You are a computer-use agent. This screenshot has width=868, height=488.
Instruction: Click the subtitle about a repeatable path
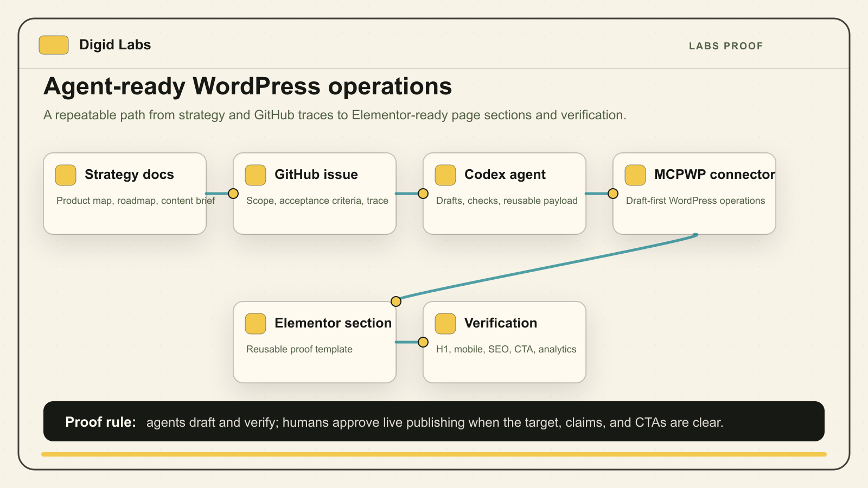point(335,115)
